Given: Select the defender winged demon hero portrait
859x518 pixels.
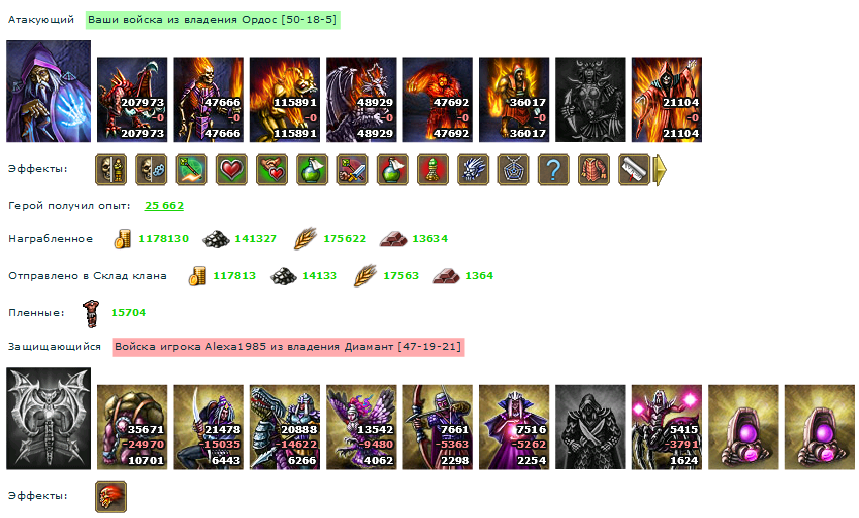Looking at the screenshot, I should pyautogui.click(x=49, y=418).
